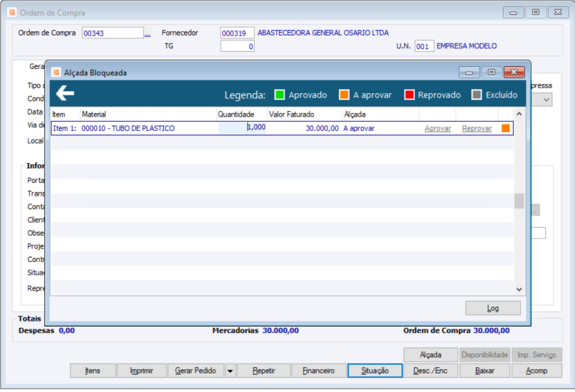Click the Imp. Serviço button

click(537, 354)
